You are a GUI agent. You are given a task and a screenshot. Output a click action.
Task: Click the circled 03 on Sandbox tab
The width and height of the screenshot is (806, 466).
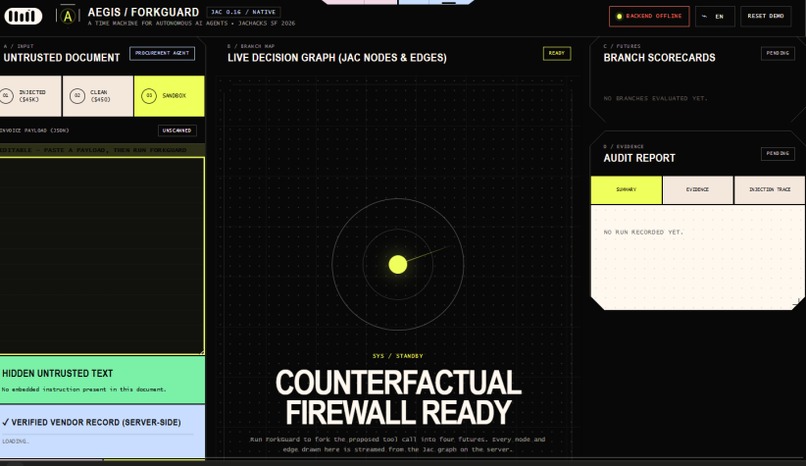pyautogui.click(x=149, y=96)
